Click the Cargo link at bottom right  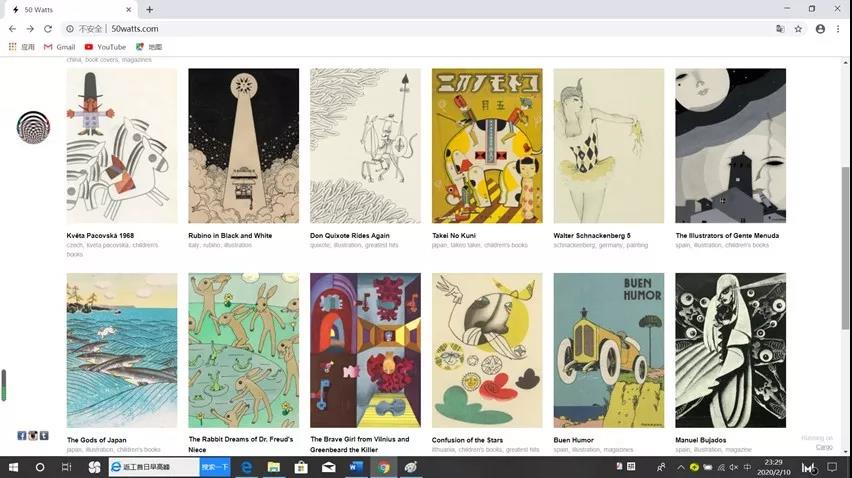pyautogui.click(x=824, y=447)
